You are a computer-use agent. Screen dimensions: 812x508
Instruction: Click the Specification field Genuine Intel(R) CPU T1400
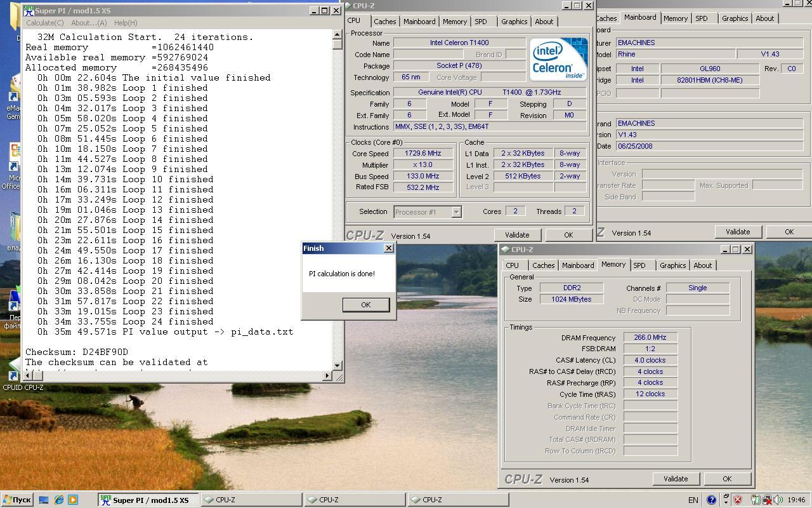tap(489, 93)
